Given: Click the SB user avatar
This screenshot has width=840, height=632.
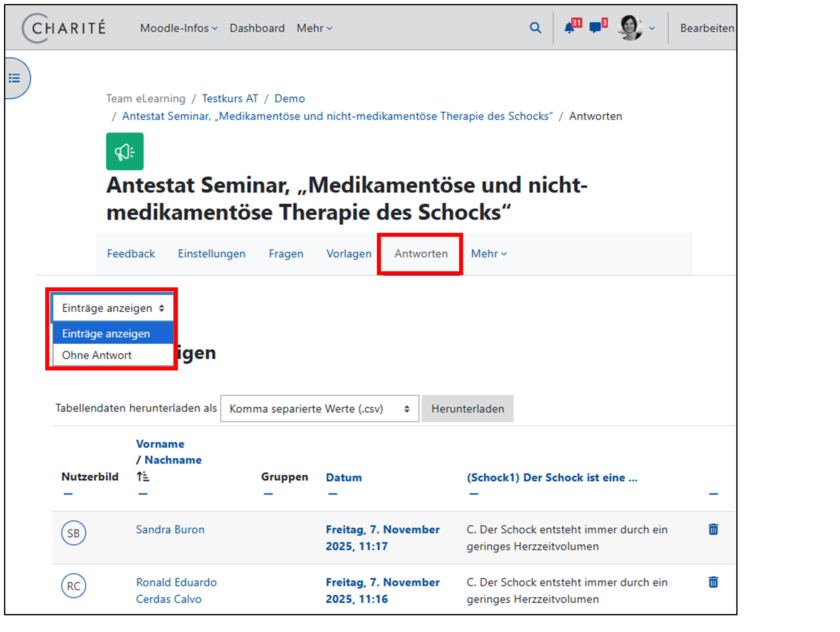Looking at the screenshot, I should point(73,533).
